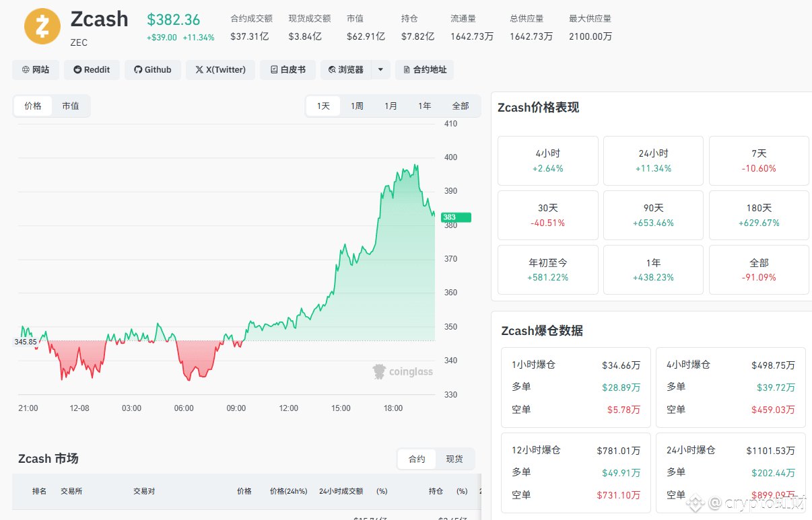
Task: Click the Zcash爆仓数据 heading
Action: tap(542, 331)
